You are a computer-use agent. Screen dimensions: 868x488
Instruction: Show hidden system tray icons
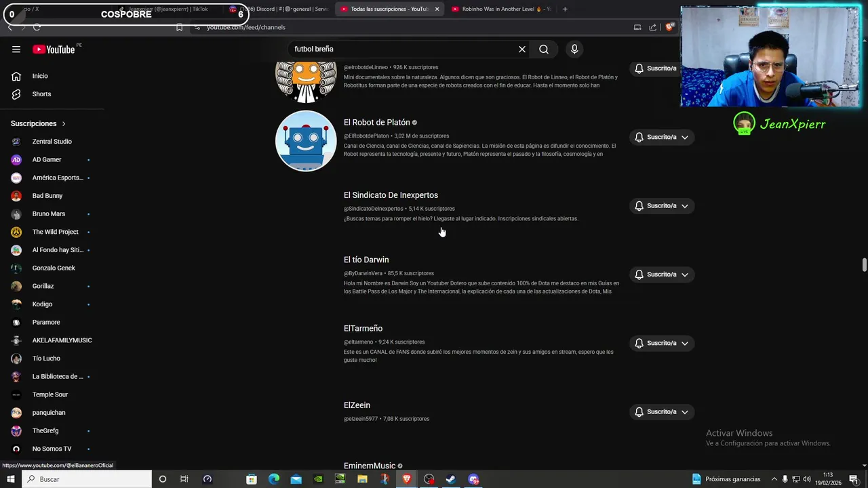pyautogui.click(x=774, y=479)
